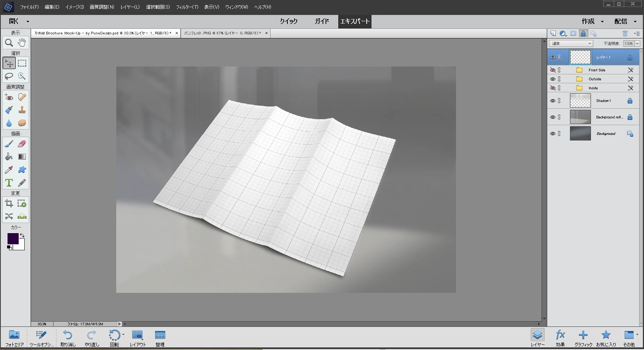Toggle lock all pixels button

pyautogui.click(x=583, y=33)
